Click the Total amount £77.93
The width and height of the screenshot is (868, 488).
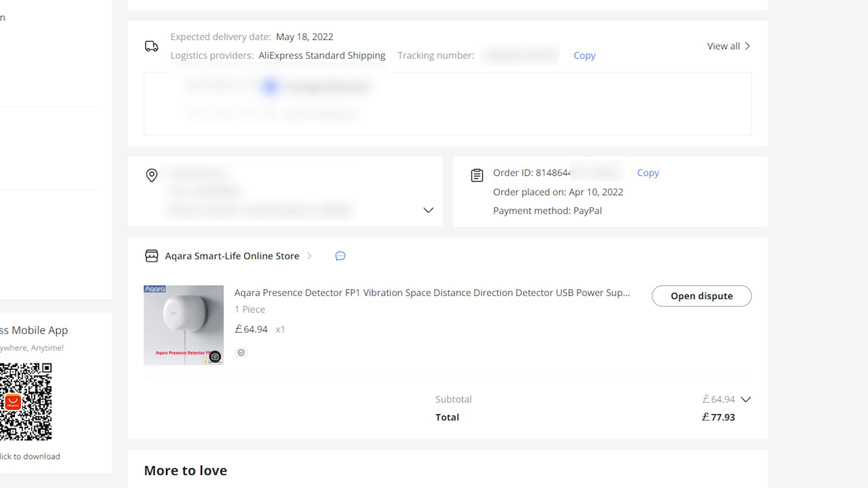(718, 417)
